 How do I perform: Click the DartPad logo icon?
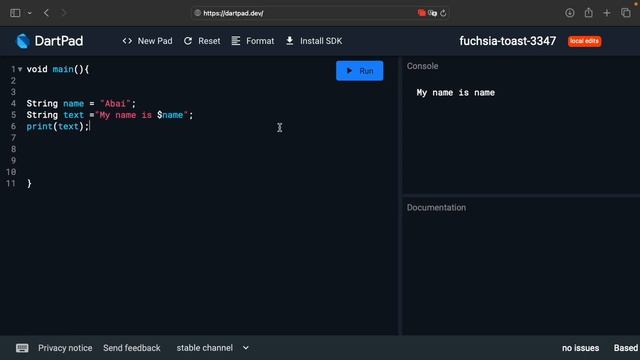pos(23,41)
